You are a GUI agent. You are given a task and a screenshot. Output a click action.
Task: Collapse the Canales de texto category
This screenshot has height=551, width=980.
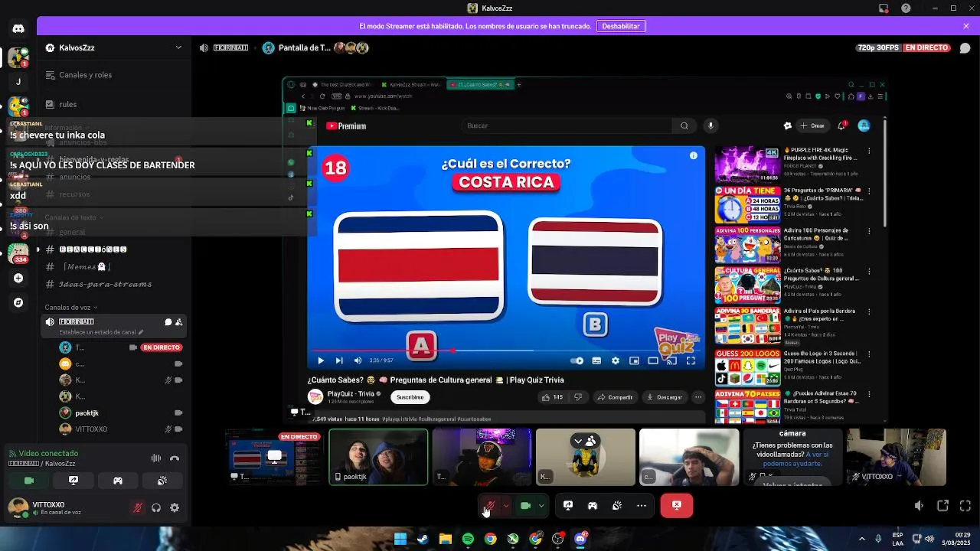[73, 217]
